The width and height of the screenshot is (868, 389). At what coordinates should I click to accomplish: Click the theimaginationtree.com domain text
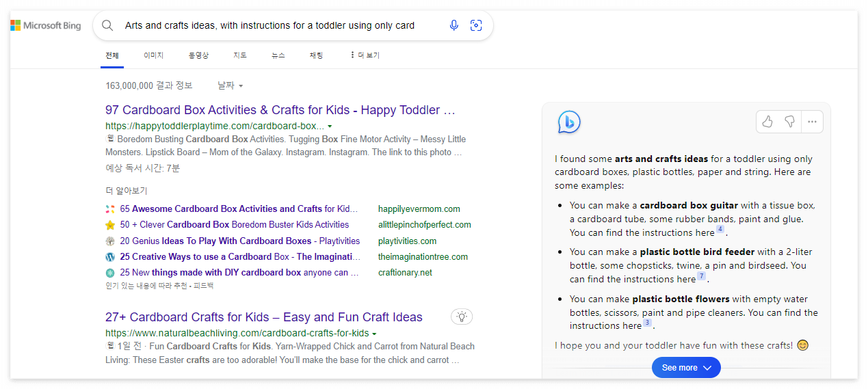pos(423,257)
